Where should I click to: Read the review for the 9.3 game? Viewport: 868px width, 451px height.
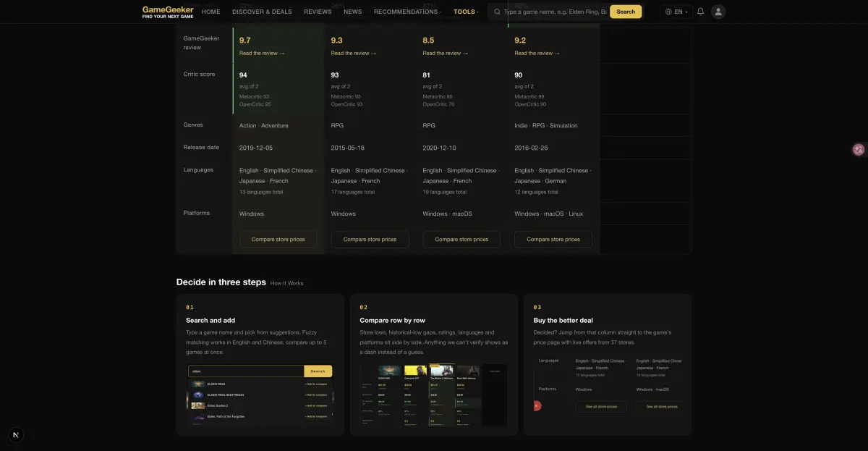[x=354, y=53]
